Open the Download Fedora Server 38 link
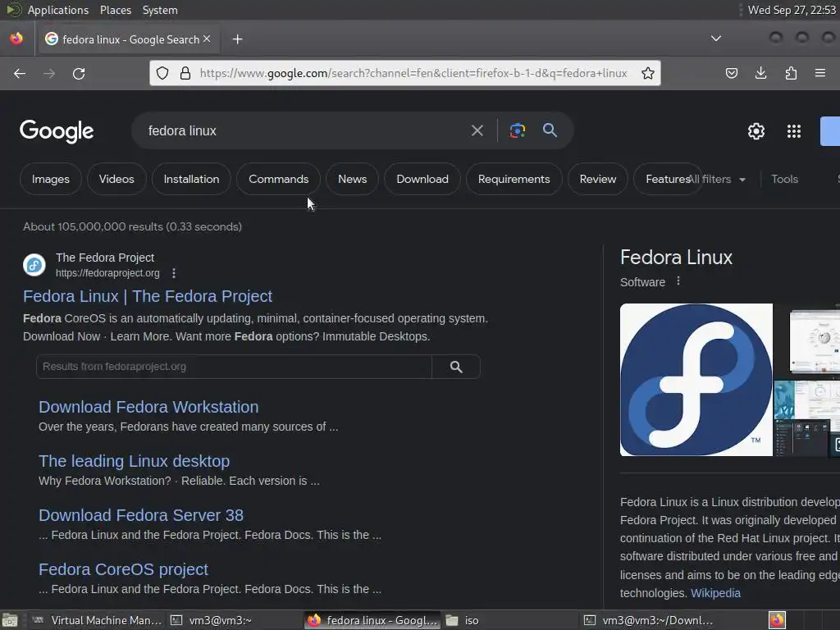This screenshot has width=840, height=630. point(141,515)
